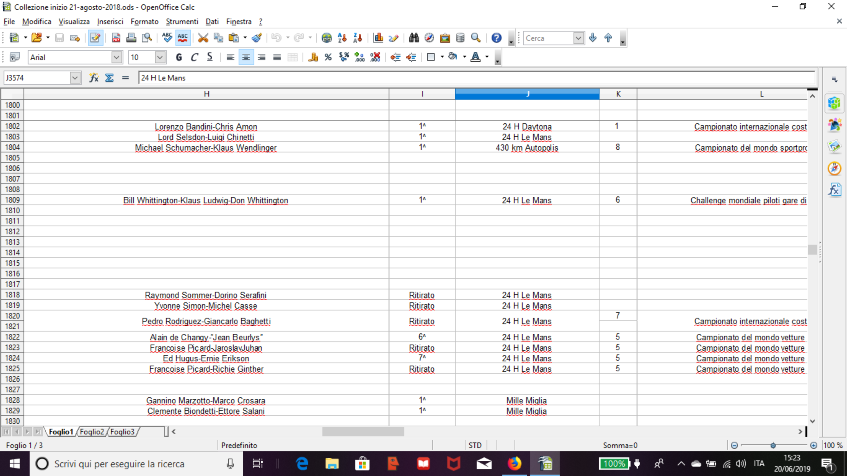Apply percent number format
Image resolution: width=847 pixels, height=476 pixels.
point(328,57)
